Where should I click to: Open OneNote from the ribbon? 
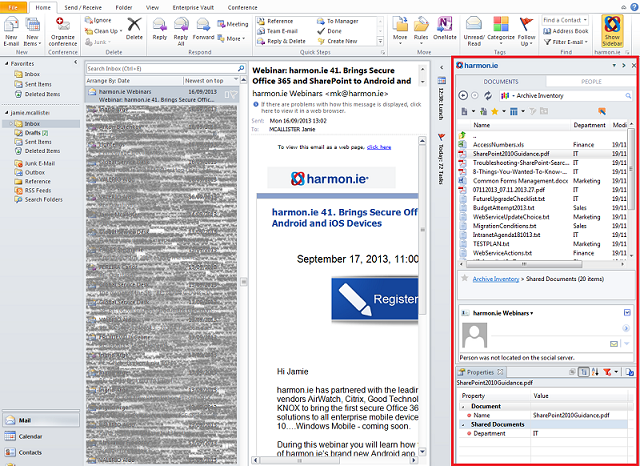pos(445,29)
